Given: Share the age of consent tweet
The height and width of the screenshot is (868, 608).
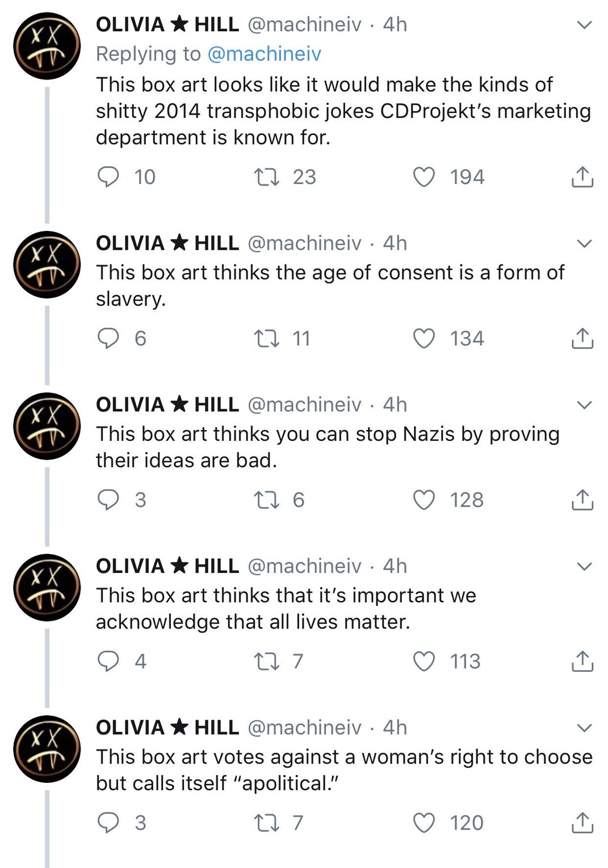Looking at the screenshot, I should coord(582,338).
